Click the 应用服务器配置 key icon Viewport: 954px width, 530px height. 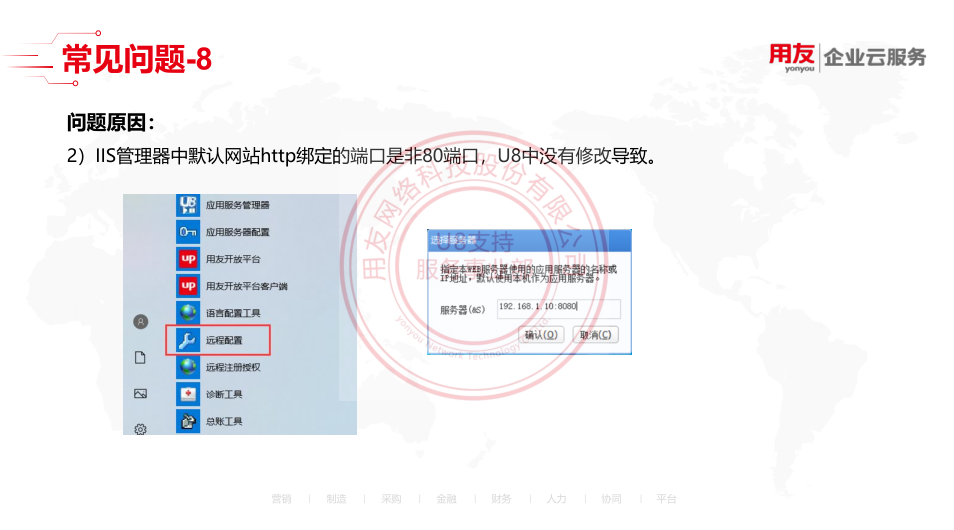pos(188,232)
